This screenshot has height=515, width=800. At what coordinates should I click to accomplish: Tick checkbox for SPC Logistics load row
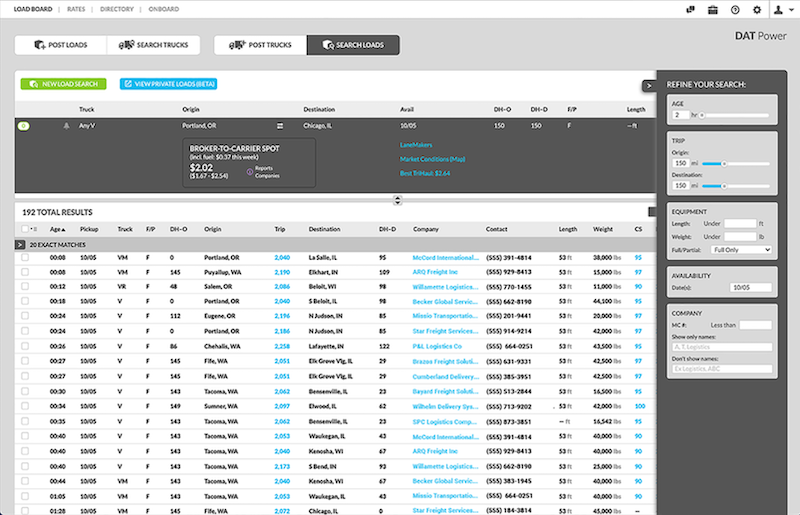(25, 422)
